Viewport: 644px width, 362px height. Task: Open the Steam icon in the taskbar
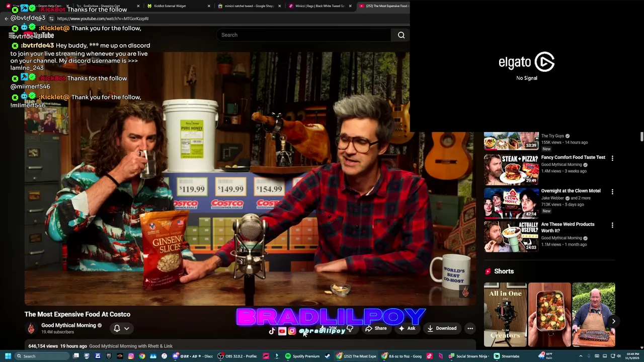[x=328, y=356]
